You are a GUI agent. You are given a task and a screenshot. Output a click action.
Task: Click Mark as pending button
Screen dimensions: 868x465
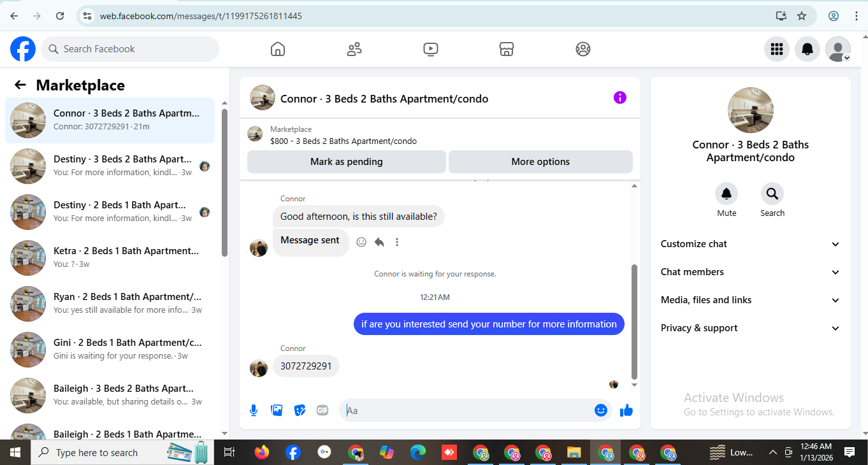click(347, 162)
